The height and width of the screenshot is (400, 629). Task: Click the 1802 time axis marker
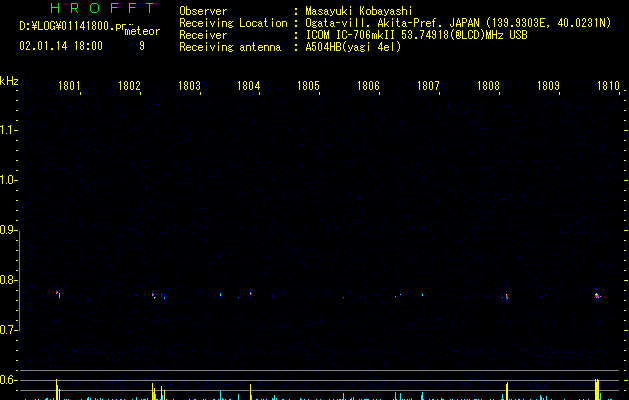129,86
